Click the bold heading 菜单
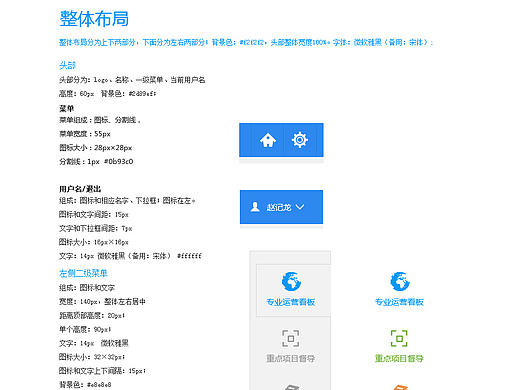This screenshot has height=390, width=520. tap(66, 108)
